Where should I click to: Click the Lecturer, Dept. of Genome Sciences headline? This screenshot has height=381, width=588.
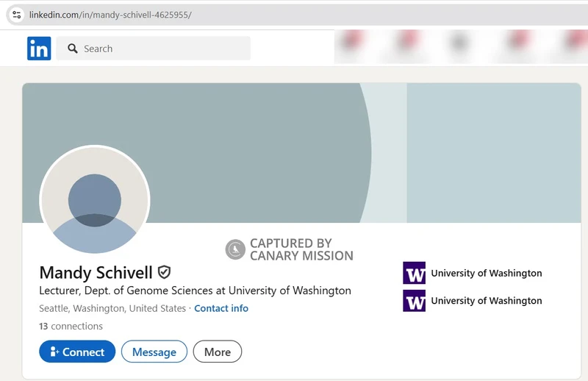point(195,291)
